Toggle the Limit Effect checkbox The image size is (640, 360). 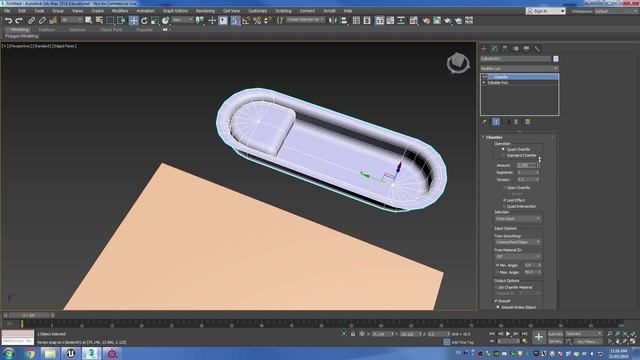click(504, 200)
